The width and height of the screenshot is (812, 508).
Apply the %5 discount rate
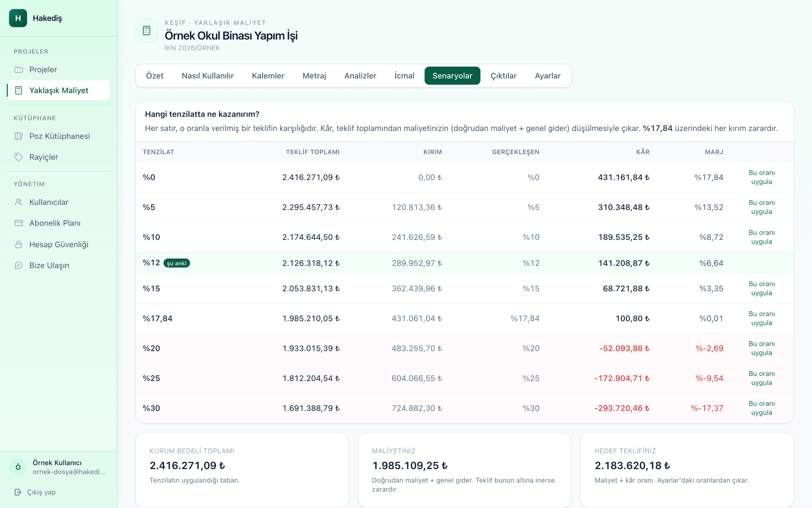click(x=762, y=207)
